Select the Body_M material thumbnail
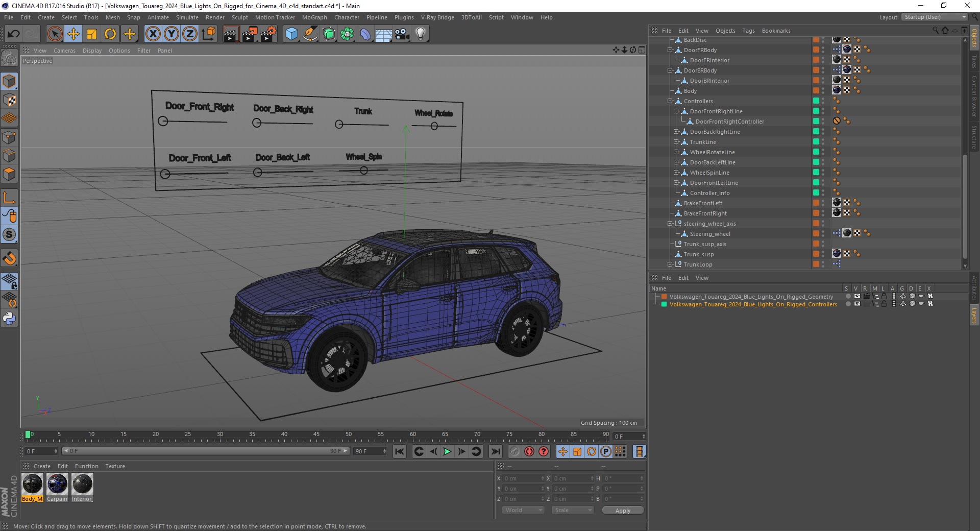The height and width of the screenshot is (531, 980). (x=32, y=488)
